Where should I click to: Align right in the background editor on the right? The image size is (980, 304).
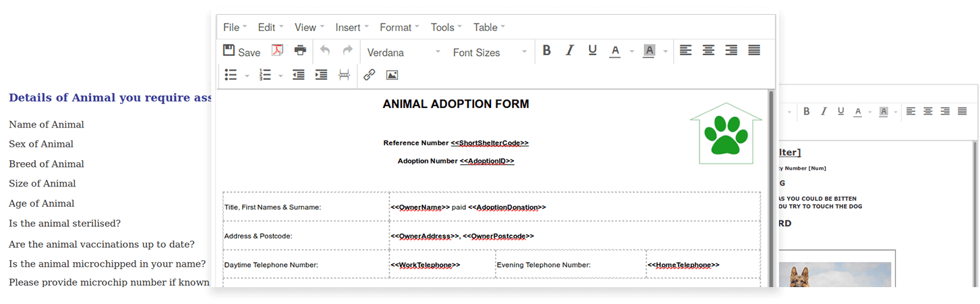[945, 111]
